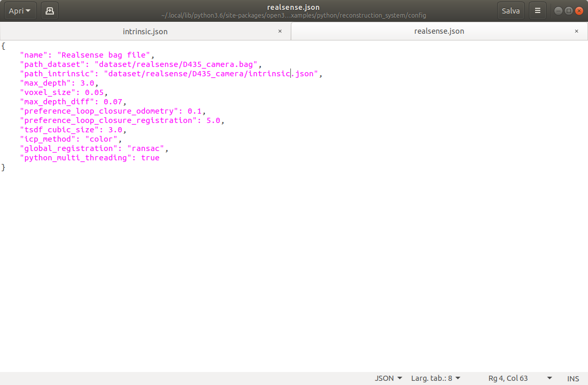Switch to the intrinsic.json tab

(x=145, y=32)
